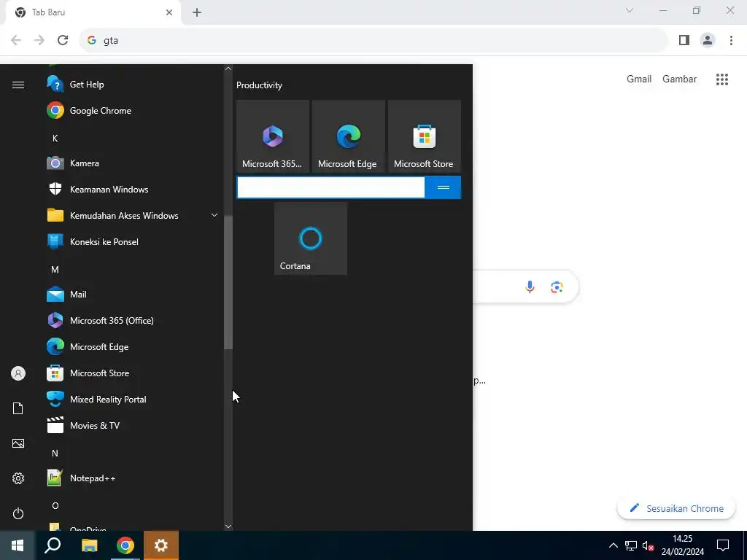
Task: Reload the page in Chrome
Action: pos(63,40)
